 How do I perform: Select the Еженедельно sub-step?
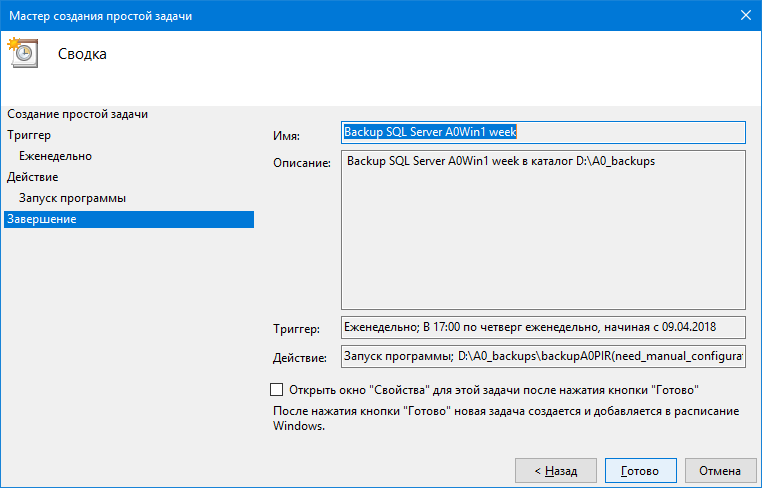coord(55,156)
